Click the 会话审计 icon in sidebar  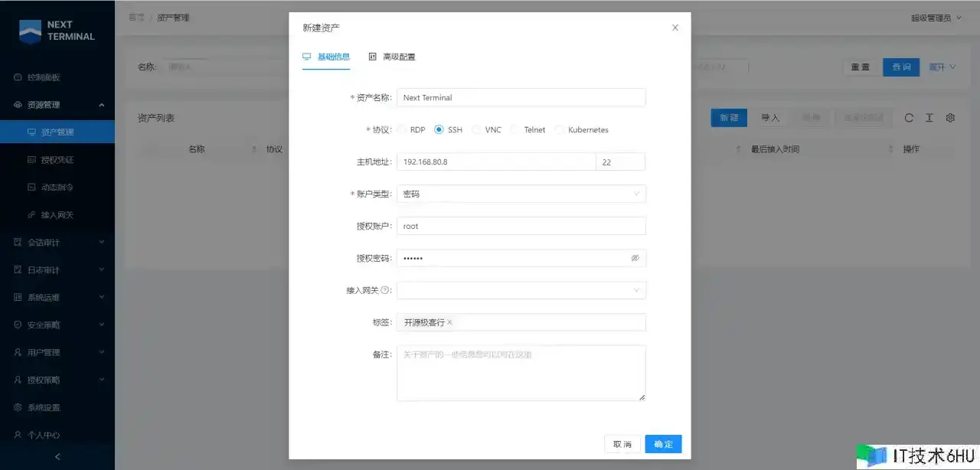click(18, 243)
